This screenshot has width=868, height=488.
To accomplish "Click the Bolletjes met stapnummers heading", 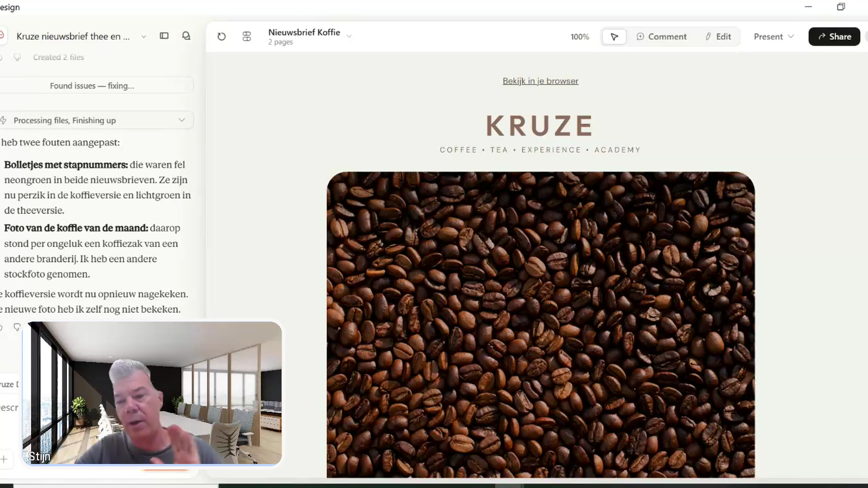I will coord(66,164).
